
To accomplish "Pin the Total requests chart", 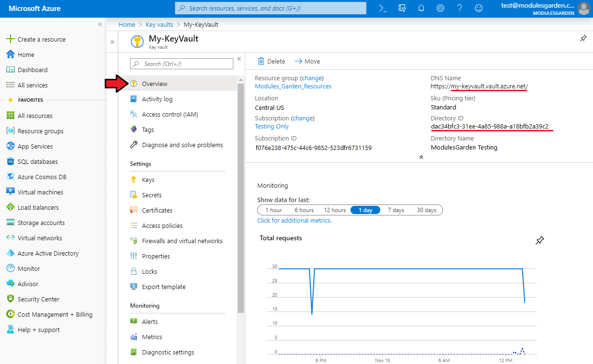I will 539,240.
